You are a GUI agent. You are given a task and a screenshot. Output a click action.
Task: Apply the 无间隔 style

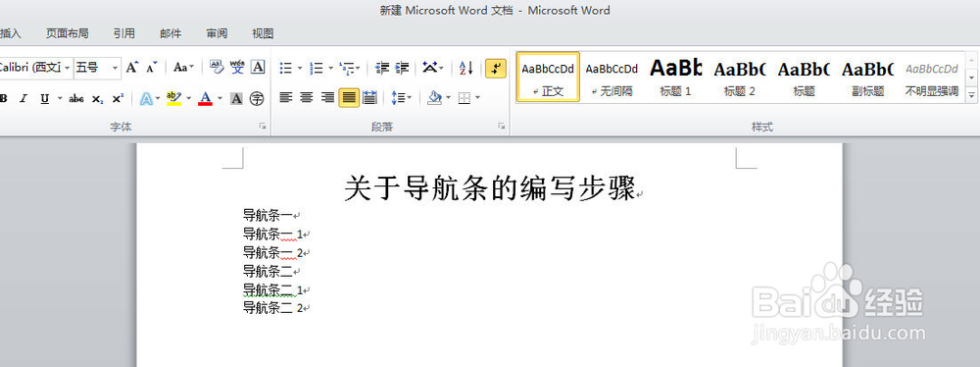click(x=612, y=78)
